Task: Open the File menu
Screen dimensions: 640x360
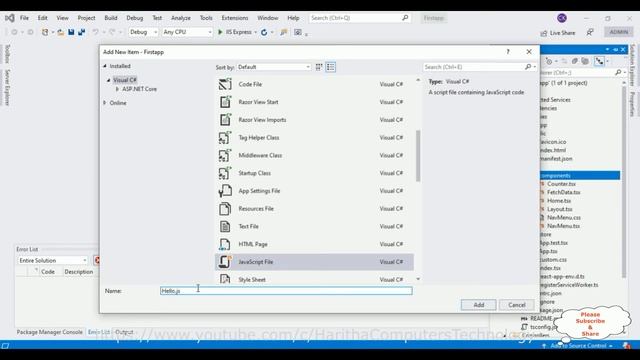Action: [24, 18]
